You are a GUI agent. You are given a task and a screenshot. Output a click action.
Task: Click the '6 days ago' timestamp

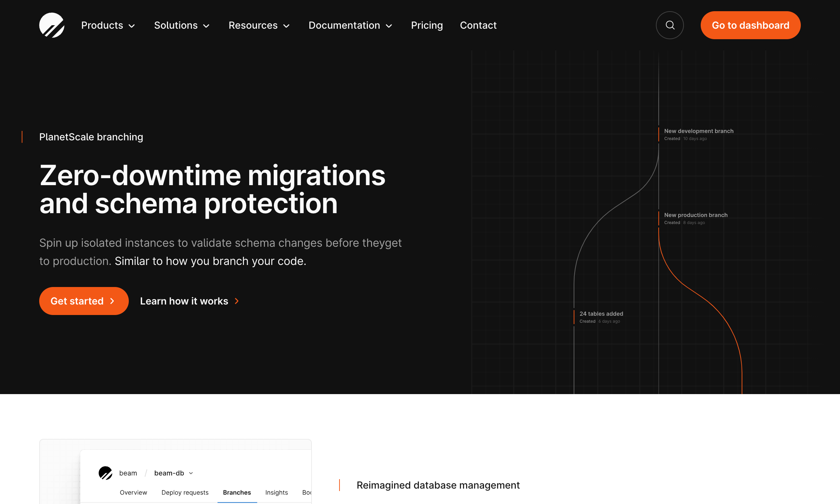609,321
